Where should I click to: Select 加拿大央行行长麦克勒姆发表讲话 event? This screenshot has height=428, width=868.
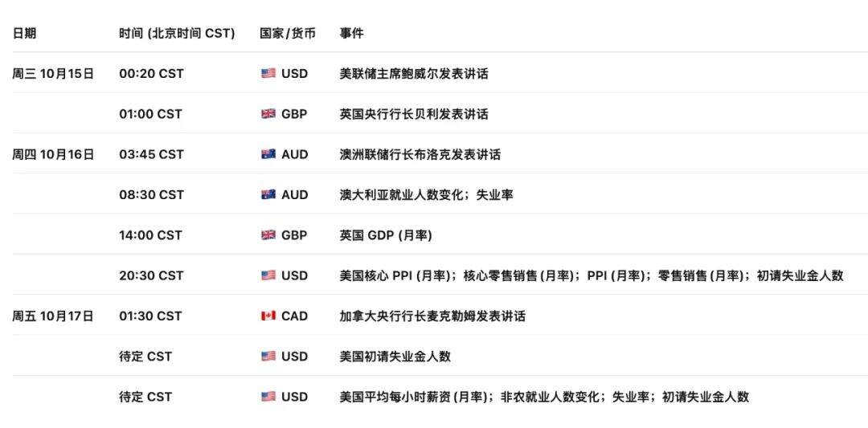[432, 316]
